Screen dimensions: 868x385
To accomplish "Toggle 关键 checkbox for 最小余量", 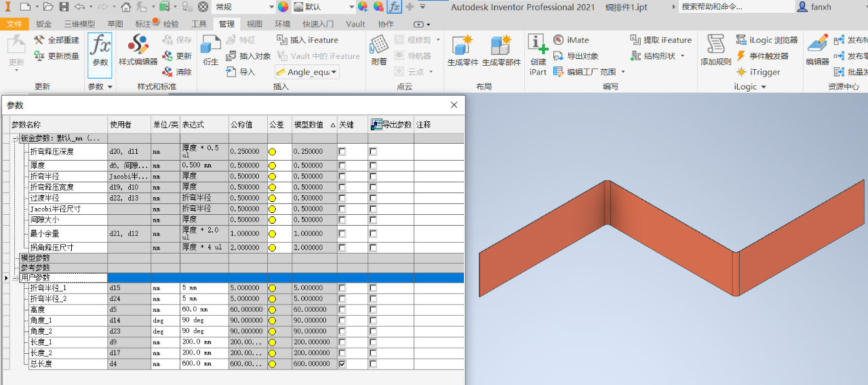I will (342, 234).
